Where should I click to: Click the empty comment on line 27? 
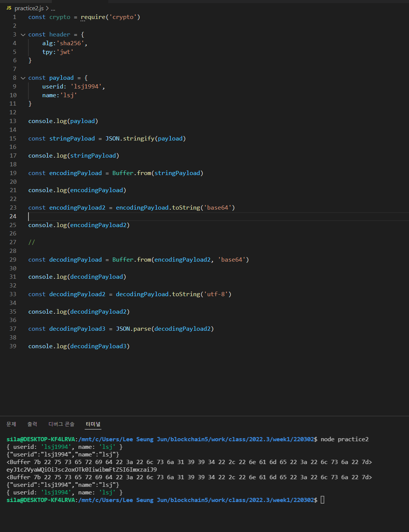coord(32,242)
